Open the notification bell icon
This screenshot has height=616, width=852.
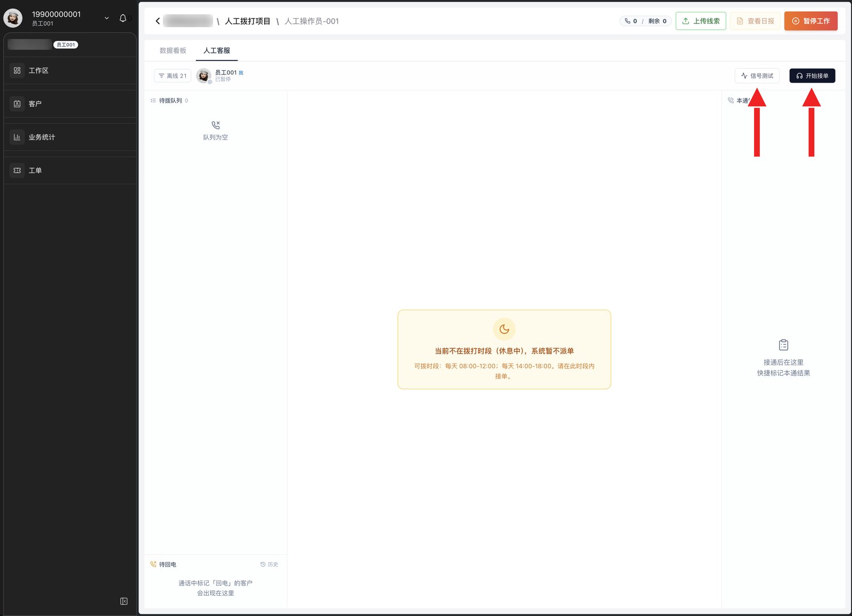coord(123,18)
